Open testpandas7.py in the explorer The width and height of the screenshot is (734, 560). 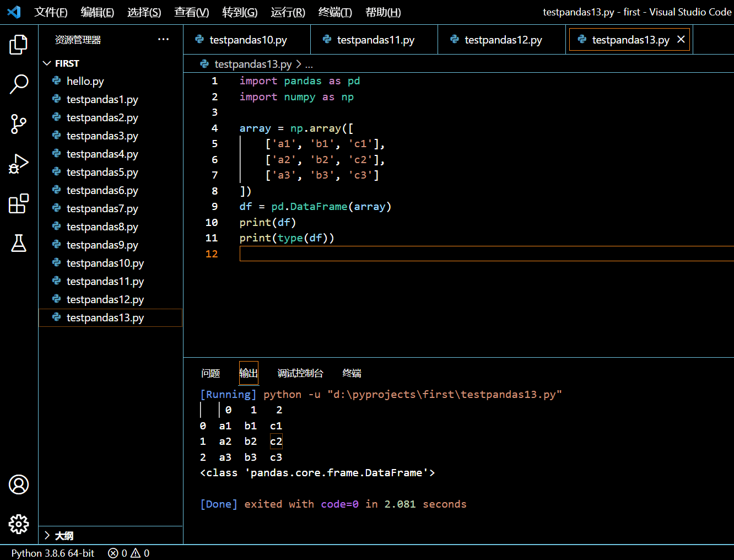pos(110,208)
